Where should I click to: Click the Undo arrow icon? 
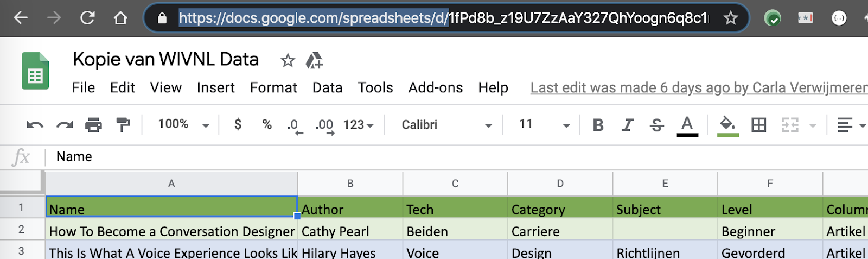35,125
